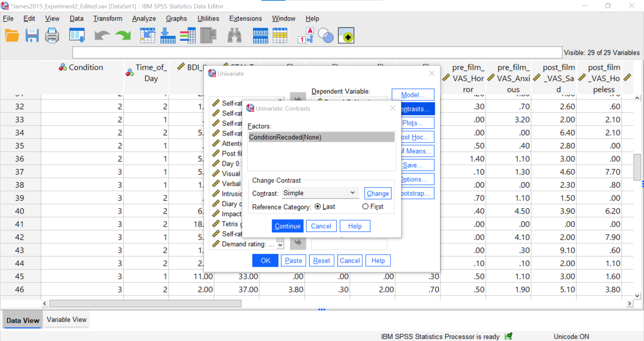Screen dimensions: 644x341
Task: Undo last action arrow icon
Action: point(102,36)
